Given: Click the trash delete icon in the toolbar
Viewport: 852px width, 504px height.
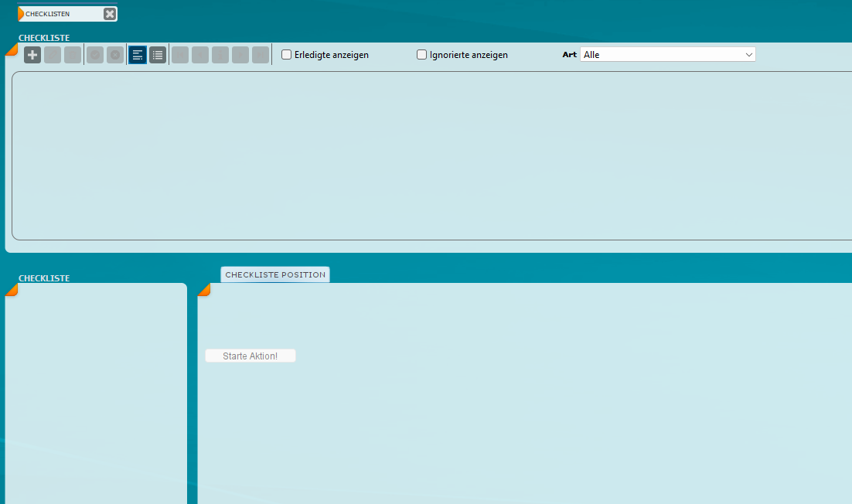Looking at the screenshot, I should click(73, 55).
